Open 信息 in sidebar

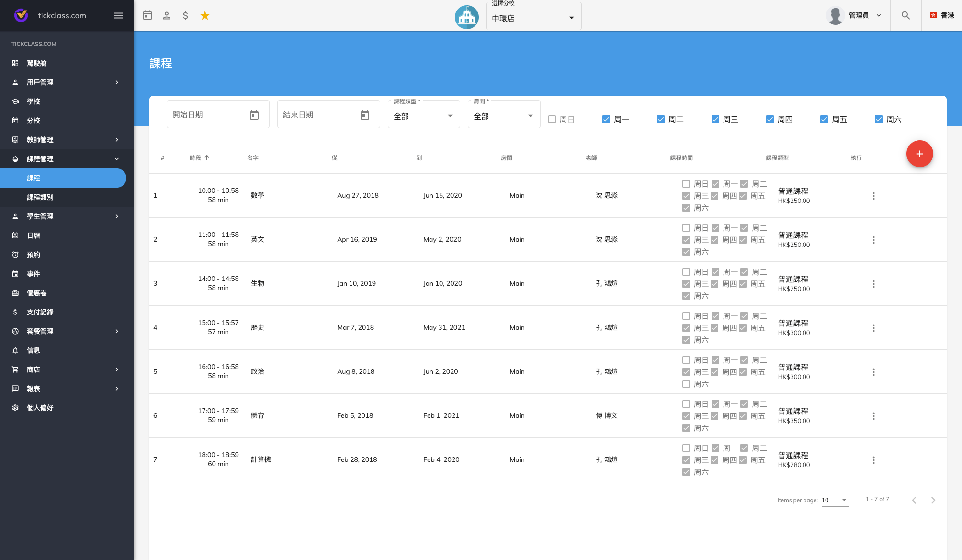click(67, 350)
